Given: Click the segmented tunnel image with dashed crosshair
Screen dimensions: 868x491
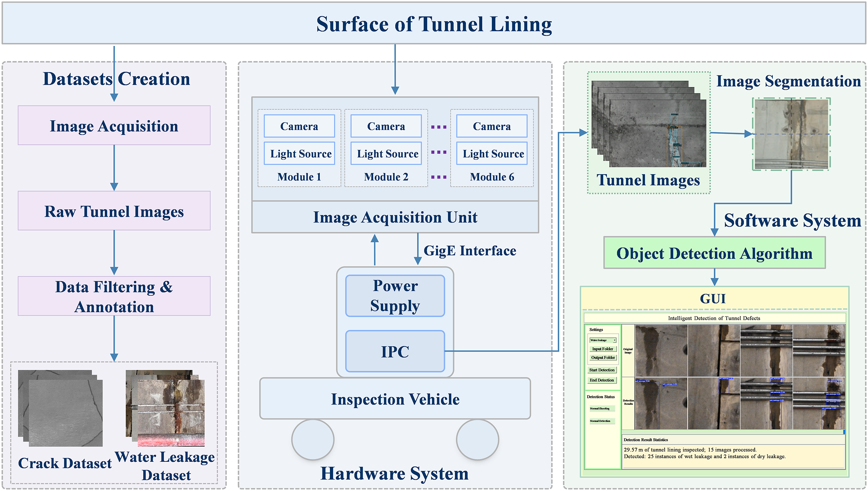Looking at the screenshot, I should point(791,134).
